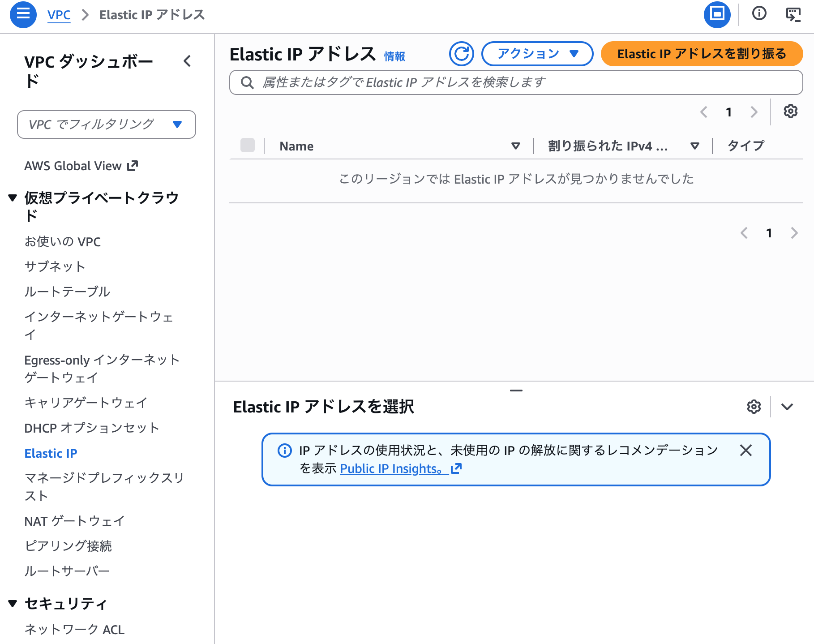
Task: Open DHCP オプションセット in sidebar
Action: coord(92,428)
